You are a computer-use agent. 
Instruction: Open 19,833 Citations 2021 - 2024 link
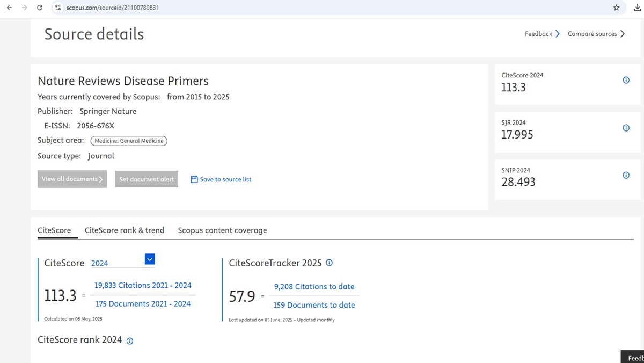click(x=143, y=286)
